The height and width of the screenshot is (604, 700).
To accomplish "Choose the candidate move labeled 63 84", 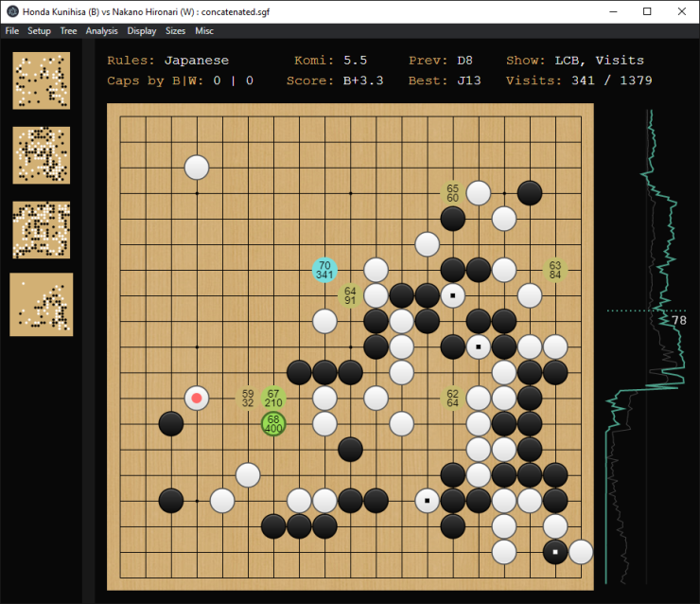I will coord(554,270).
